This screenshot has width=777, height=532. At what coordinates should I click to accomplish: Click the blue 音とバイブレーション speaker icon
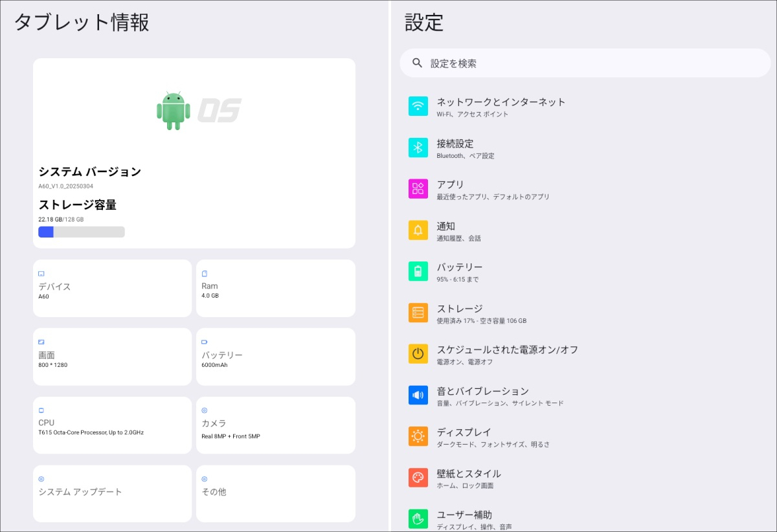click(x=418, y=395)
